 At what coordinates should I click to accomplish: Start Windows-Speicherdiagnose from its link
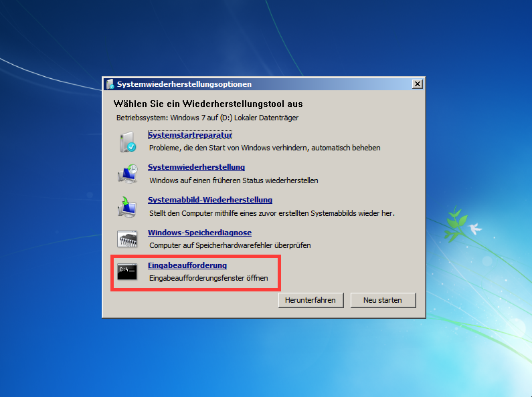(199, 233)
